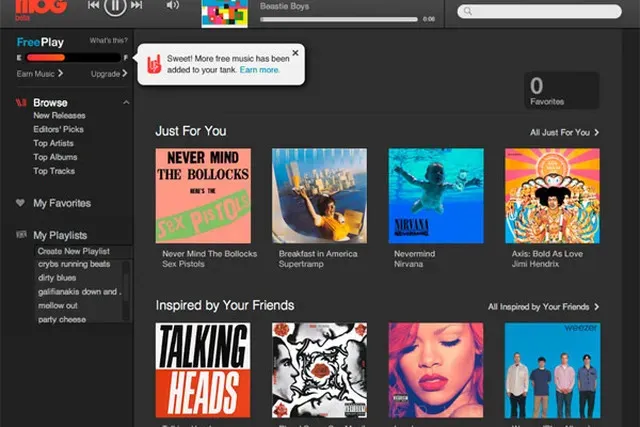Click the Browse section icon
This screenshot has height=427, width=640.
(20, 103)
